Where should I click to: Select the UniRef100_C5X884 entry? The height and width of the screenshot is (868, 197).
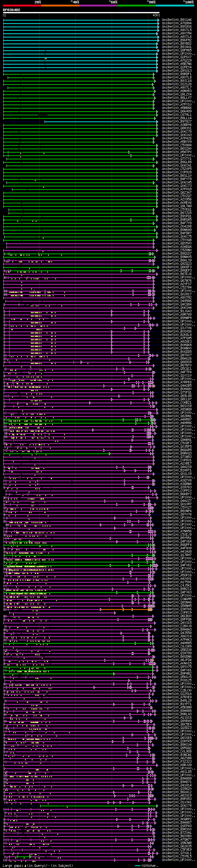coord(177,145)
